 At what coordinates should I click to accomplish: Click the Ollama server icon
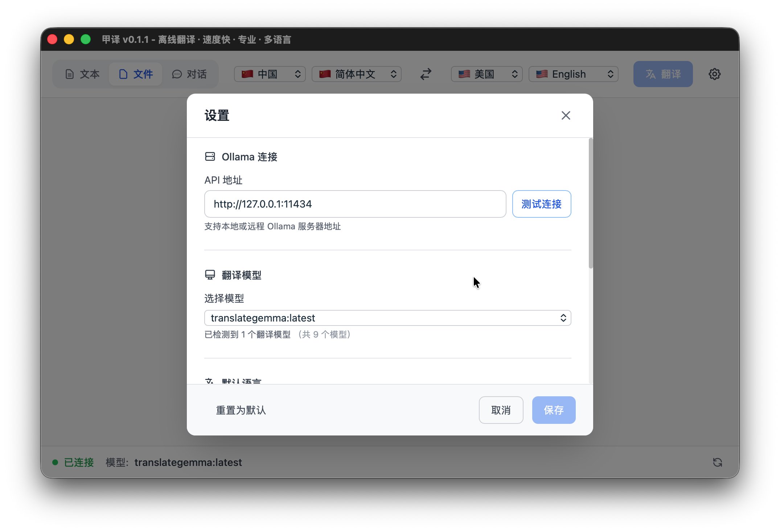210,157
